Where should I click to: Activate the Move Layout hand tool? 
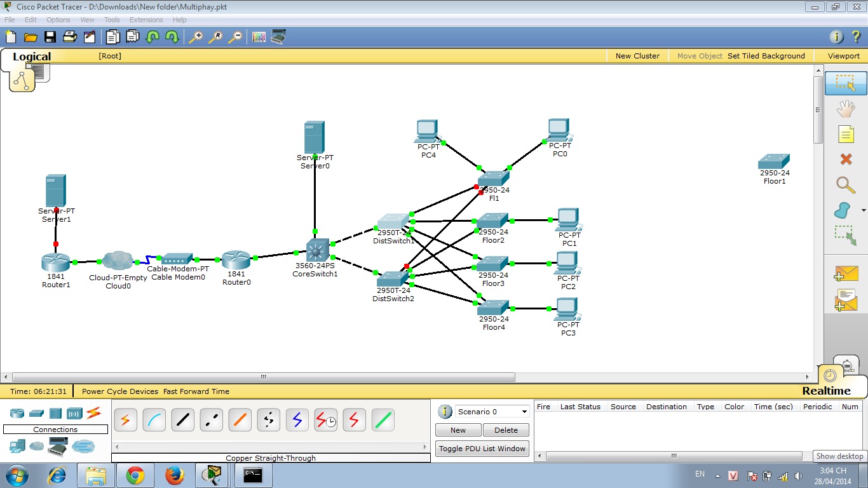(x=846, y=109)
